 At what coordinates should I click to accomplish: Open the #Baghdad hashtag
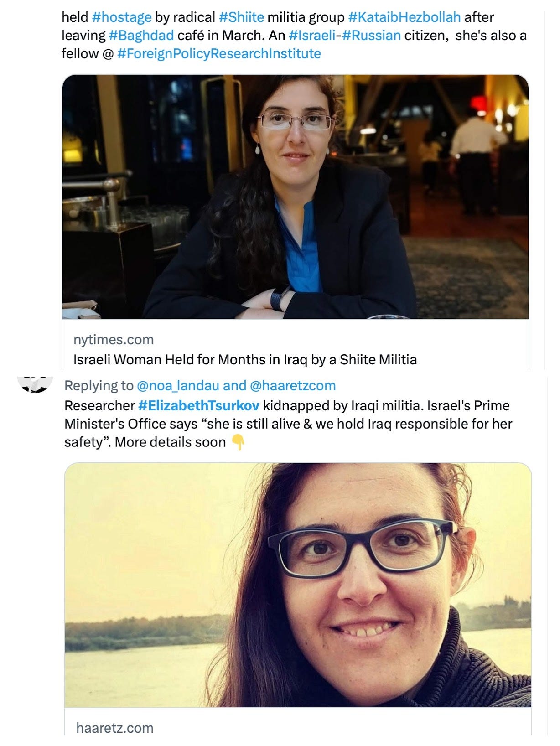141,36
